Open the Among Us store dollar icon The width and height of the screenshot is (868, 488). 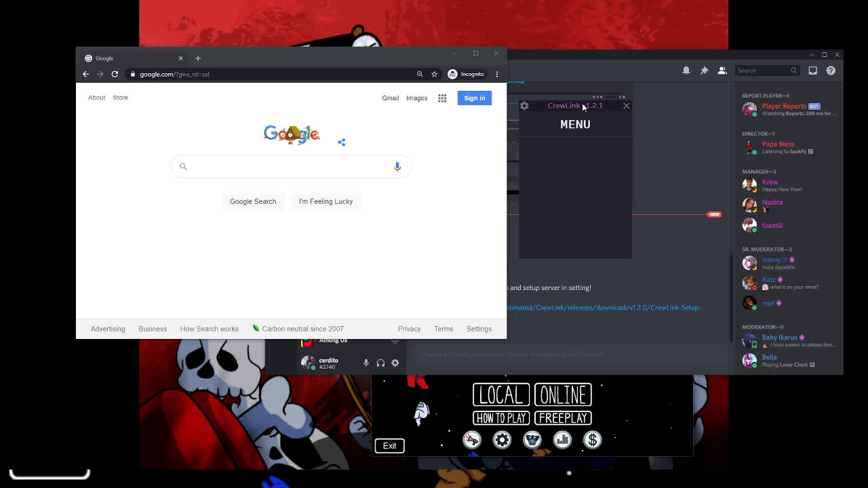click(x=593, y=440)
